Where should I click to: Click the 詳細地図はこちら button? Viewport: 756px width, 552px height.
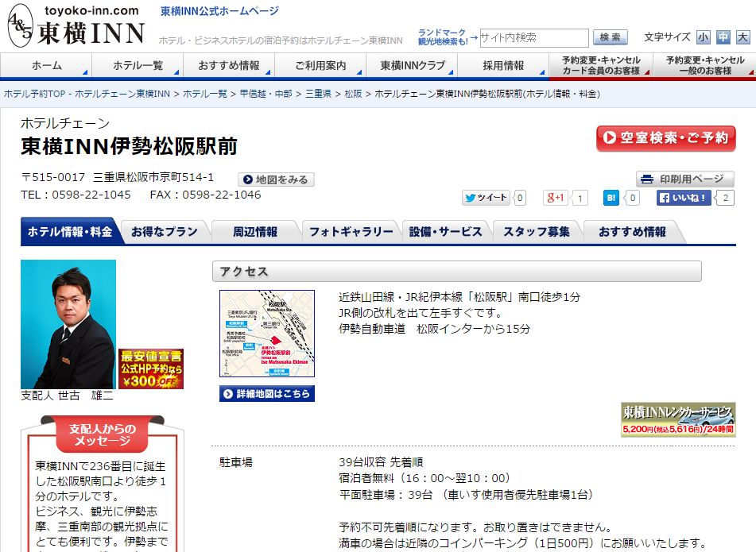tap(267, 394)
